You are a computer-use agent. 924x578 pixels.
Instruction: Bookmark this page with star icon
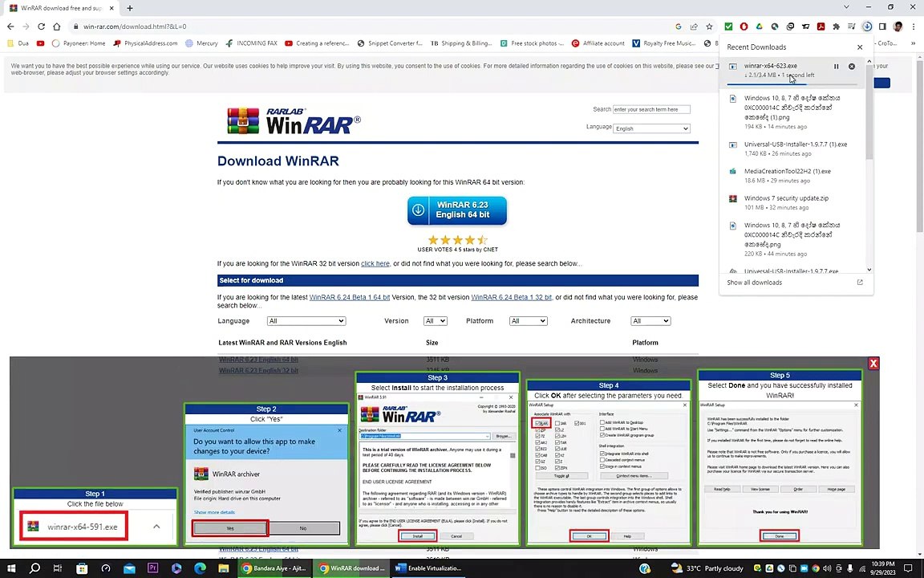pos(710,26)
